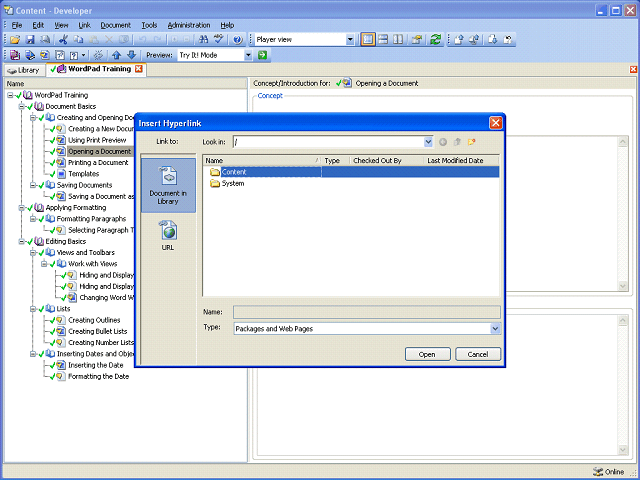Toggle the horizontal split layout button

[383, 40]
